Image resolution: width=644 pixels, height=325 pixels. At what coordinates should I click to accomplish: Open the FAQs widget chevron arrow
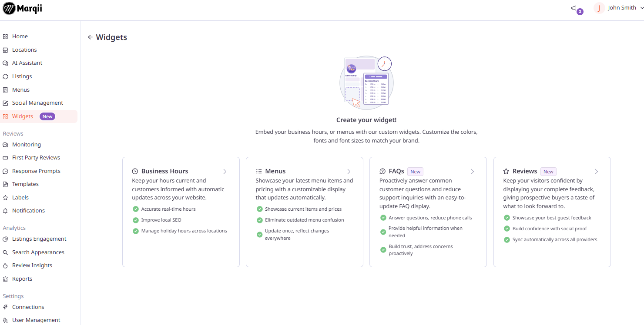click(x=473, y=172)
